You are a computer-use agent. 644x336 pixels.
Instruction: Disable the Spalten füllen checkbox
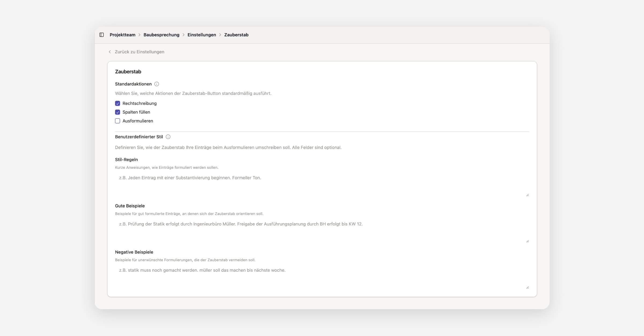point(118,112)
